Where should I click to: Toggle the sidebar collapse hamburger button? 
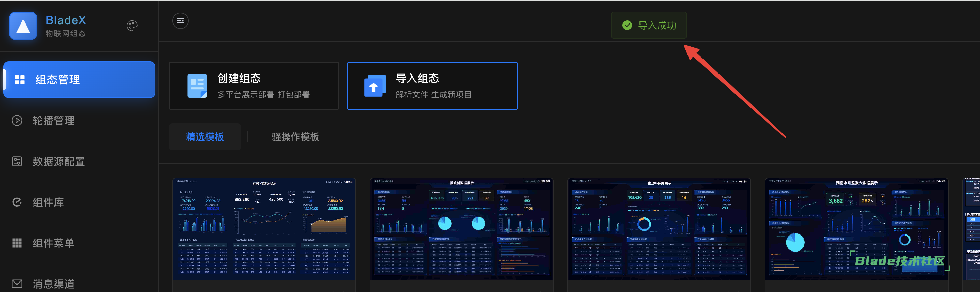180,21
